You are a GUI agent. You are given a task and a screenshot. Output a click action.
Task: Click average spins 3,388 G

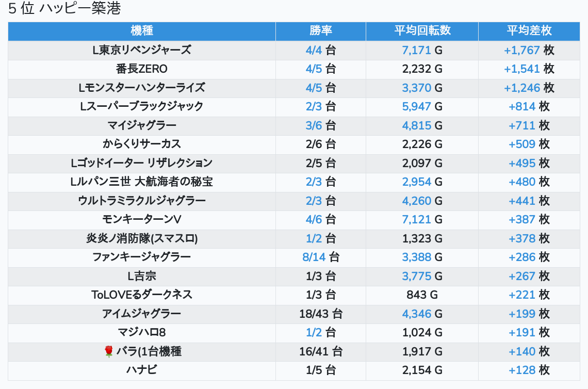[422, 257]
